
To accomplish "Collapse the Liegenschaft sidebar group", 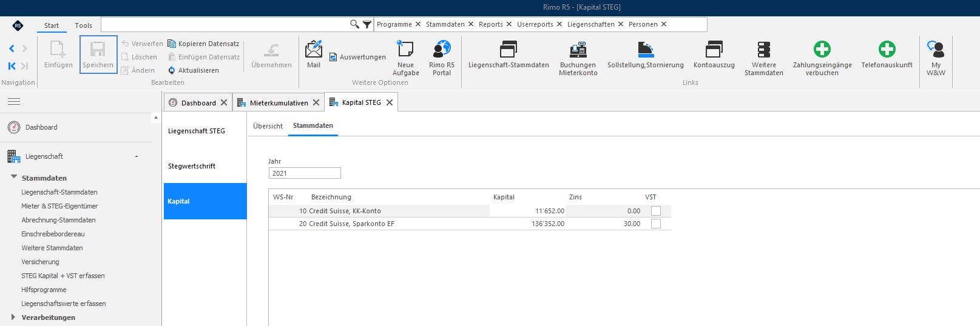I will (137, 156).
